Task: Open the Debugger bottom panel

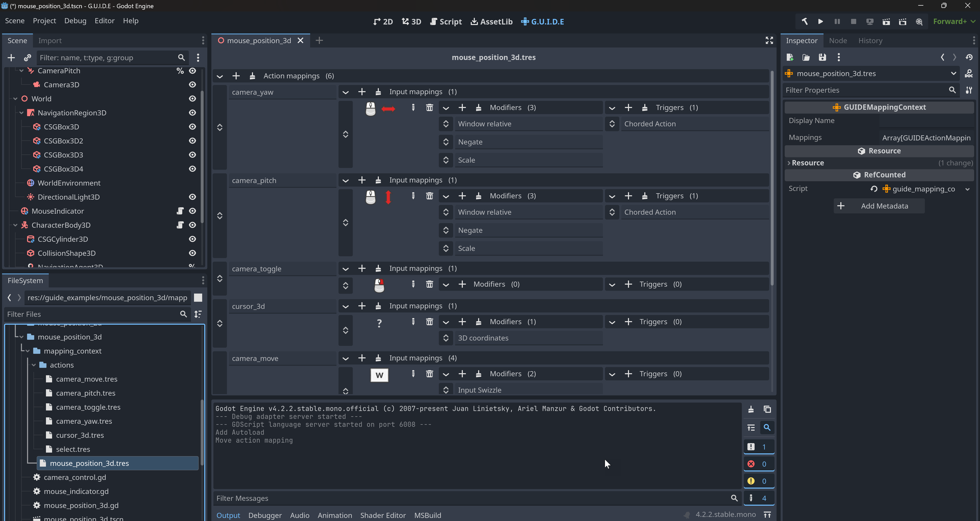Action: [265, 515]
